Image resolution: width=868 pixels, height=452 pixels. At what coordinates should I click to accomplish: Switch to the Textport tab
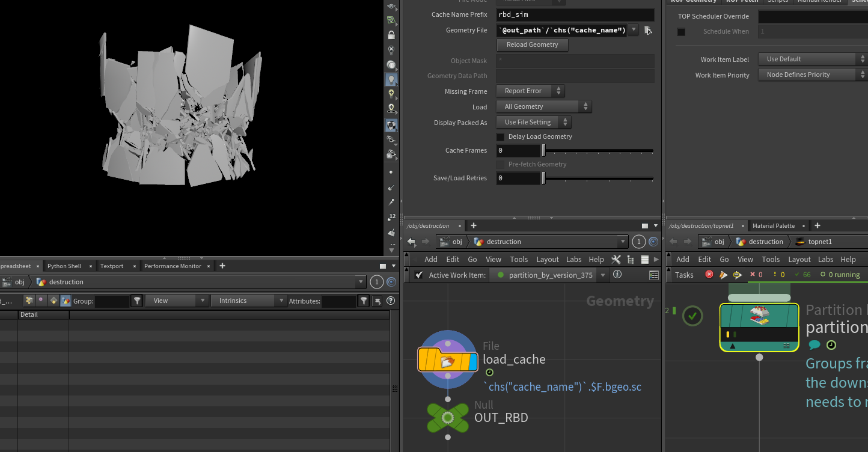coord(112,266)
